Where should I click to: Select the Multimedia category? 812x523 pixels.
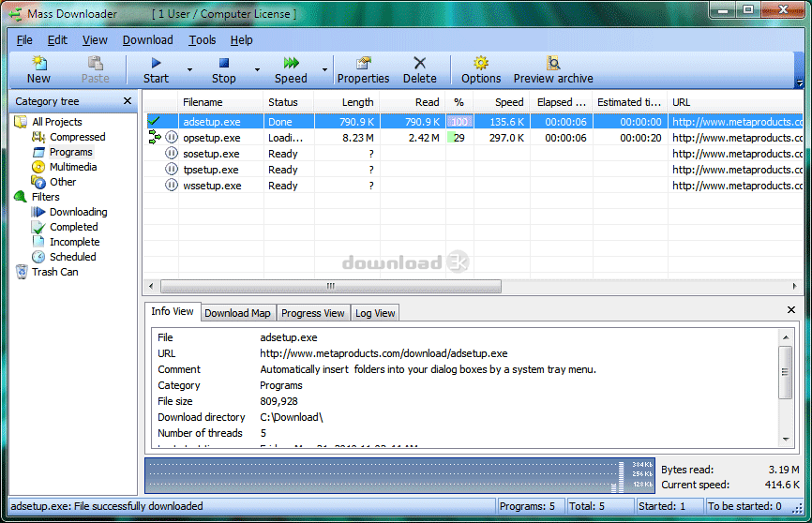click(x=73, y=167)
